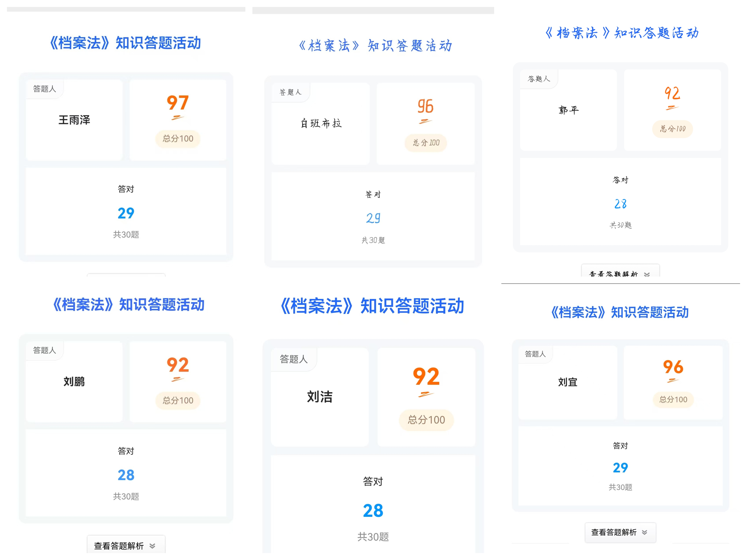Viewport: 747px width, 560px height.
Task: Click 共30题 text under 刘宜's correct count
Action: (x=620, y=487)
